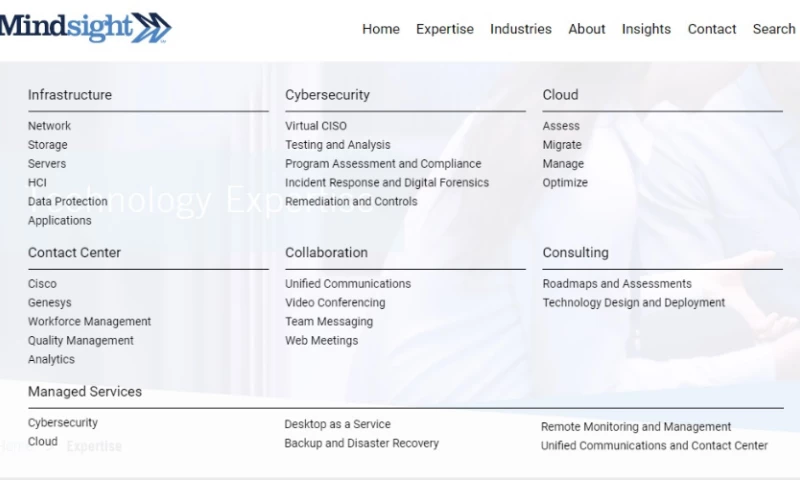Select Migrate under Cloud
The height and width of the screenshot is (480, 800).
pyautogui.click(x=562, y=145)
